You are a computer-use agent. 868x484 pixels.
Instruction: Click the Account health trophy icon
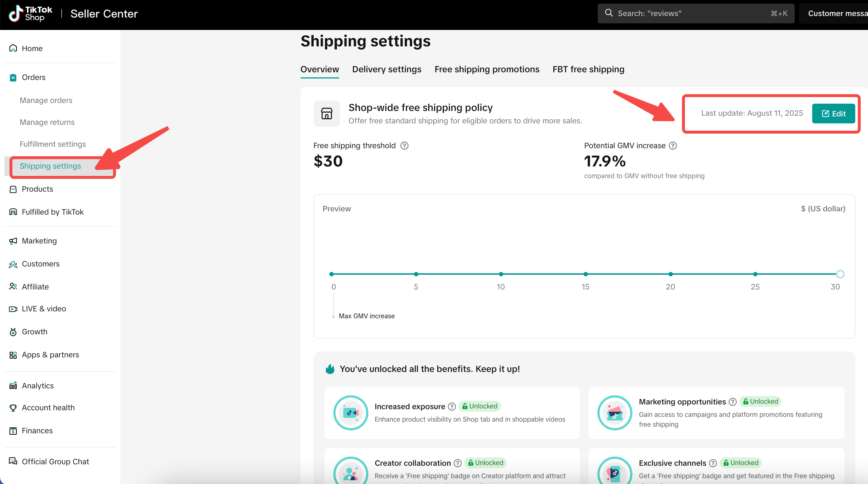coord(13,408)
